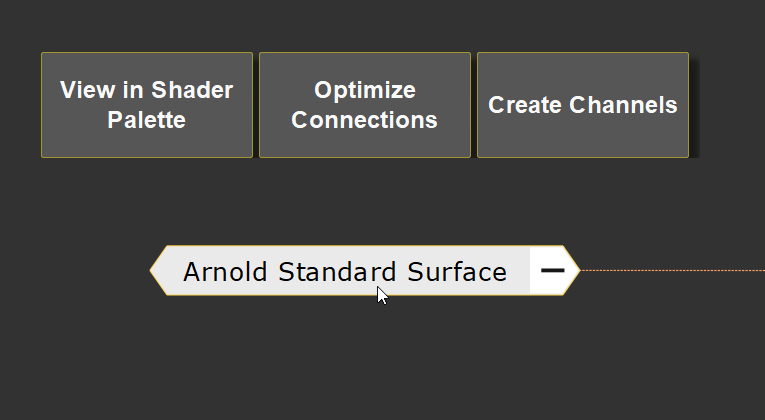Viewport: 765px width, 420px height.
Task: Collapse the Arnold Standard Surface node
Action: tap(553, 270)
